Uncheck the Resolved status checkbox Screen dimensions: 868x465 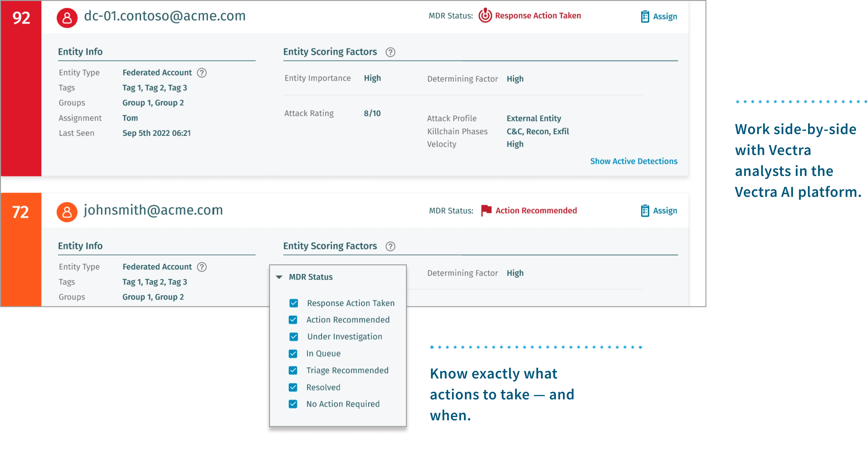(293, 387)
